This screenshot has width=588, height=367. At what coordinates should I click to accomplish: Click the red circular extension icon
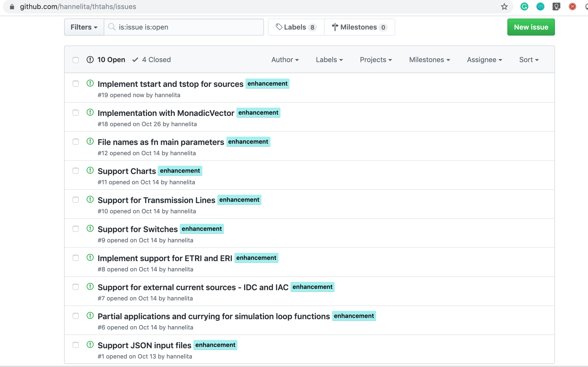[572, 7]
